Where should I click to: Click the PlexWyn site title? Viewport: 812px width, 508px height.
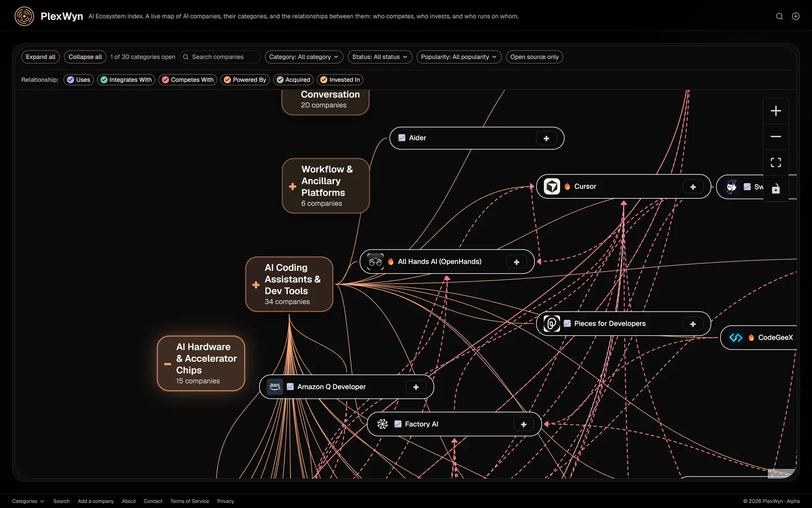point(62,16)
